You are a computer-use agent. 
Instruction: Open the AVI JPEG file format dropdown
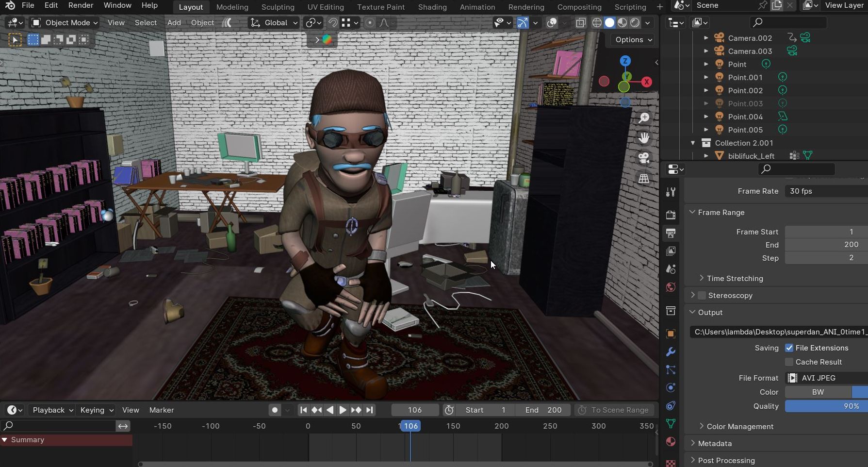pyautogui.click(x=826, y=378)
